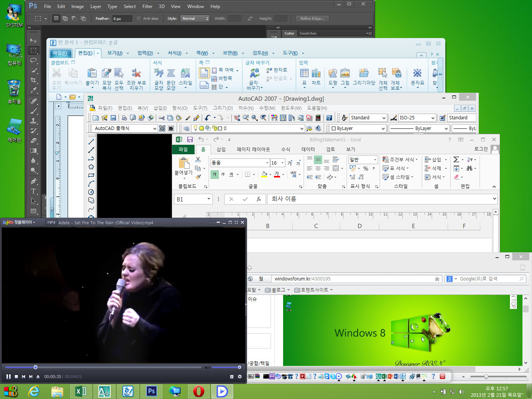Switch to Excel 데이터 ribbon tab
The height and width of the screenshot is (399, 532).
point(308,149)
